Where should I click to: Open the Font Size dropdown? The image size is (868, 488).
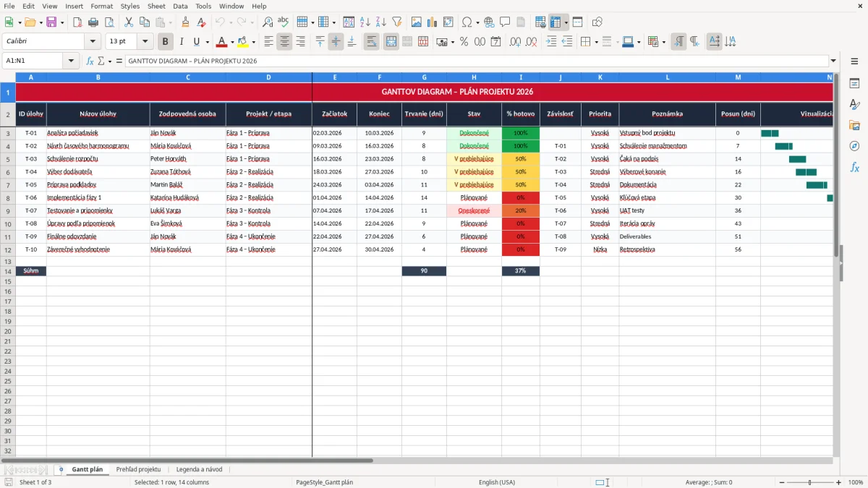coord(145,42)
